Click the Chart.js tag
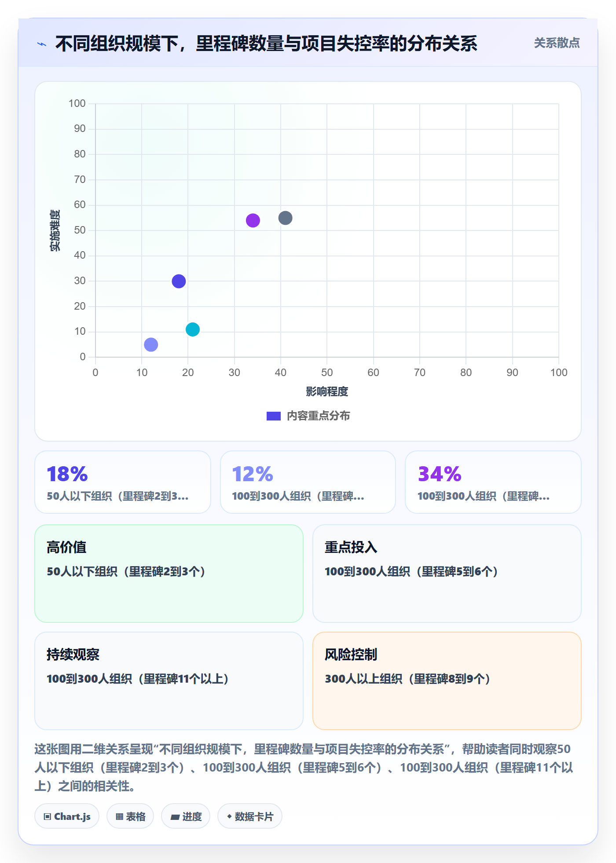The image size is (616, 863). click(x=67, y=816)
